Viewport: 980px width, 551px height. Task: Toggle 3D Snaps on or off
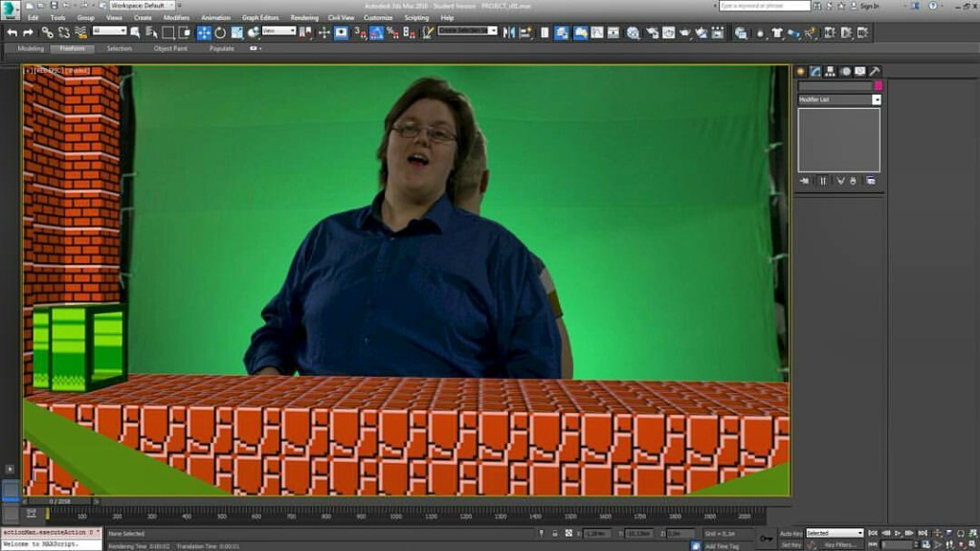(360, 33)
